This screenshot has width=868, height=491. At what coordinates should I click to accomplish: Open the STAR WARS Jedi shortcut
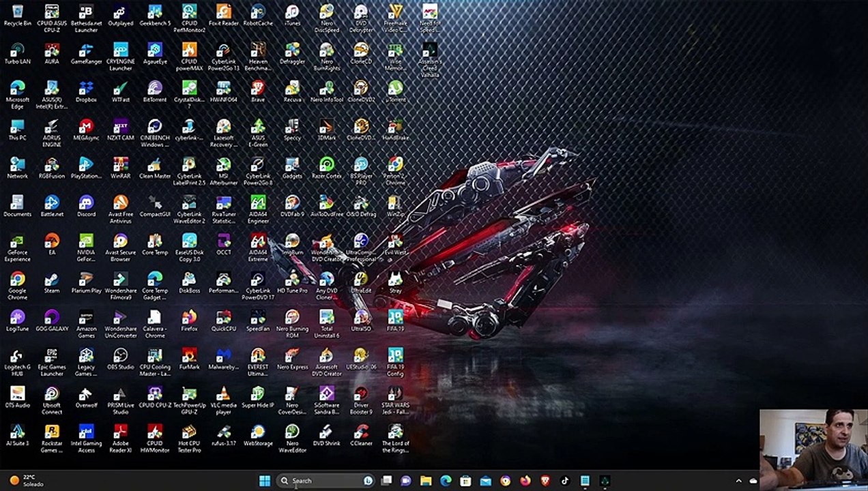[396, 400]
